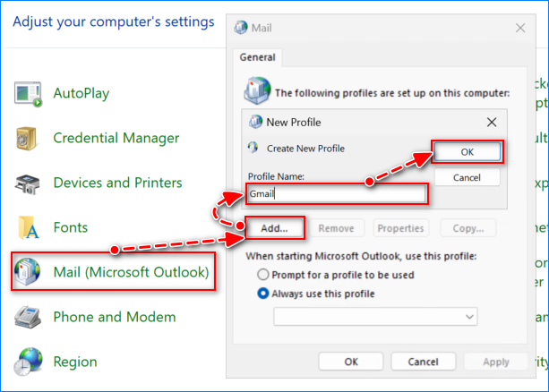Cancel the New Profile dialog
Image resolution: width=549 pixels, height=392 pixels.
pos(467,177)
